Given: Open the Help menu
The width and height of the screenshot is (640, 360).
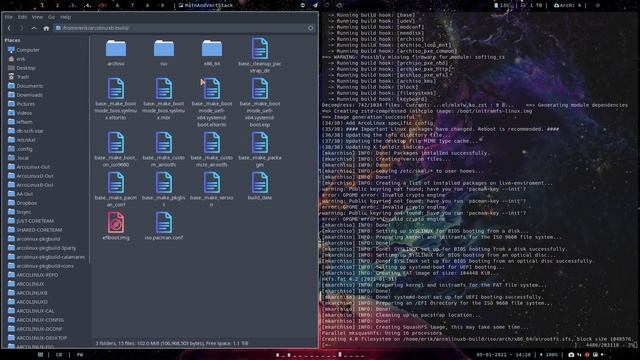Looking at the screenshot, I should [65, 17].
